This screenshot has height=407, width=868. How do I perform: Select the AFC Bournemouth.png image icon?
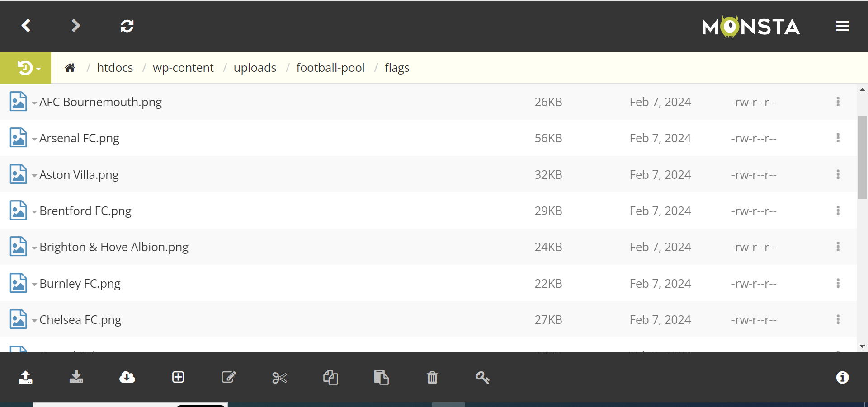pyautogui.click(x=18, y=102)
